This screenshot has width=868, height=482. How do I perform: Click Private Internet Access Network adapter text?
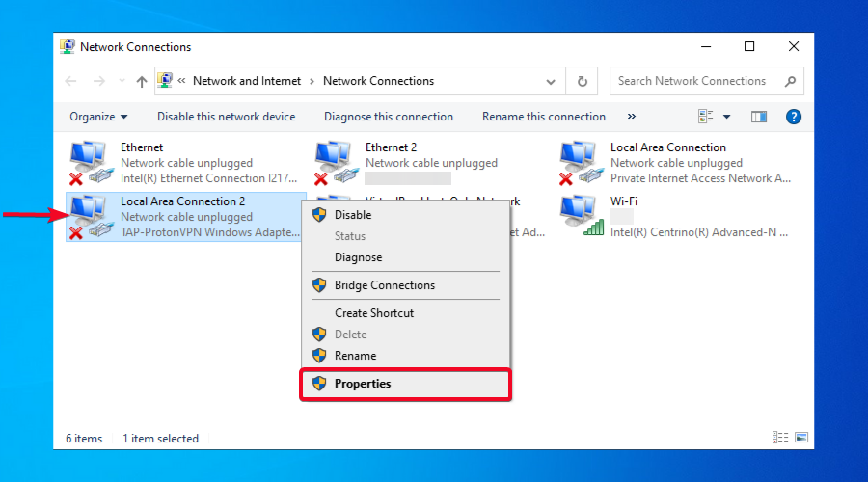[x=700, y=178]
